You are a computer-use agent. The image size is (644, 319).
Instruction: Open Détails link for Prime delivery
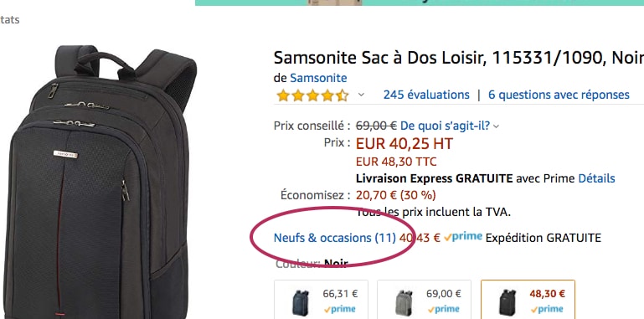(596, 178)
